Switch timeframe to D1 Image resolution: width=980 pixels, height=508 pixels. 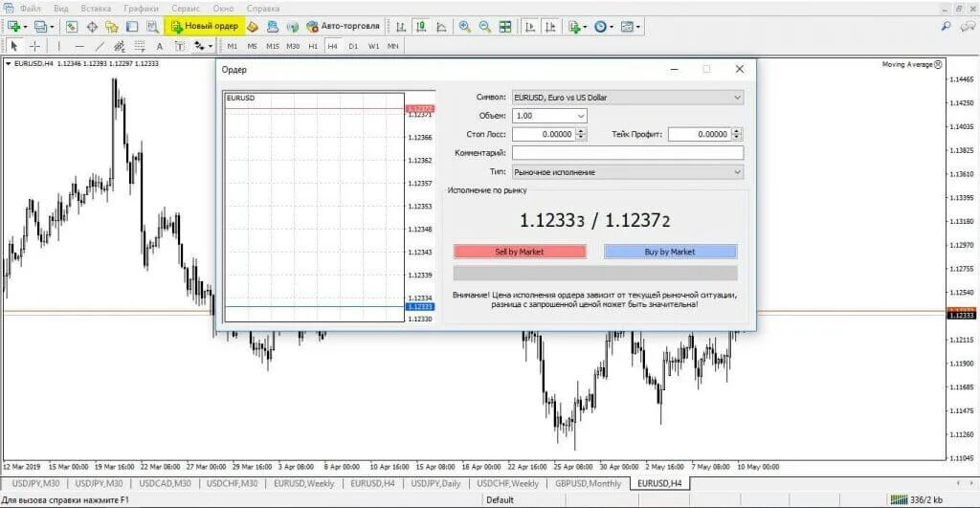(353, 46)
